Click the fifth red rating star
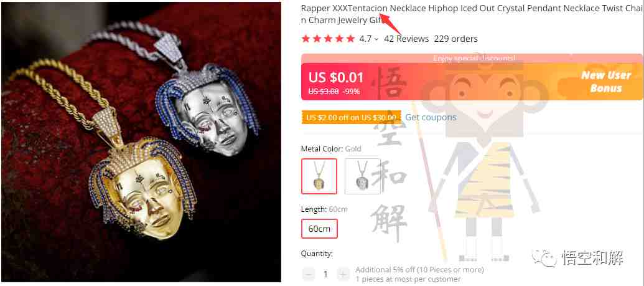644x286 pixels. point(350,39)
